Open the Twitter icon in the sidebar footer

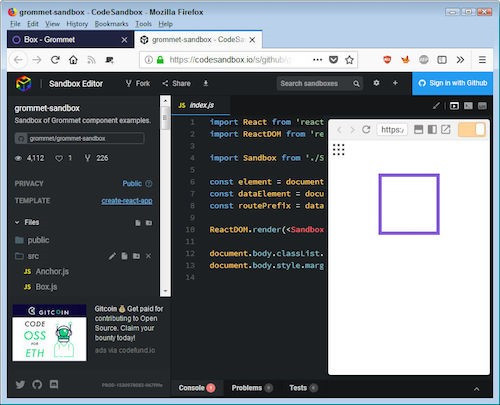click(x=20, y=384)
